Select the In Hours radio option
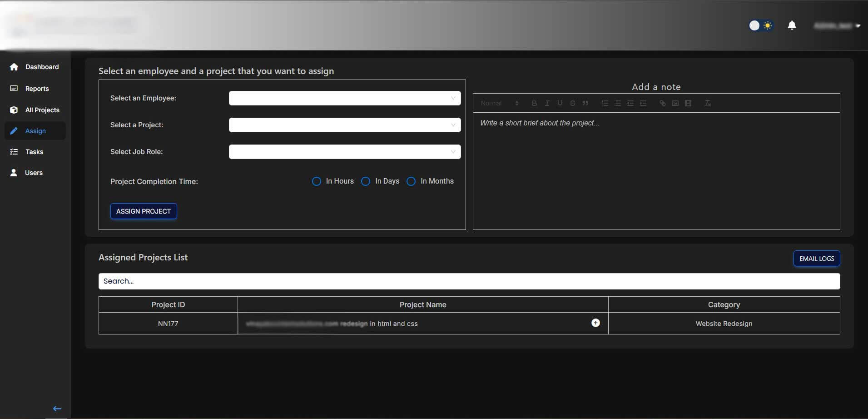The image size is (868, 419). (x=317, y=181)
